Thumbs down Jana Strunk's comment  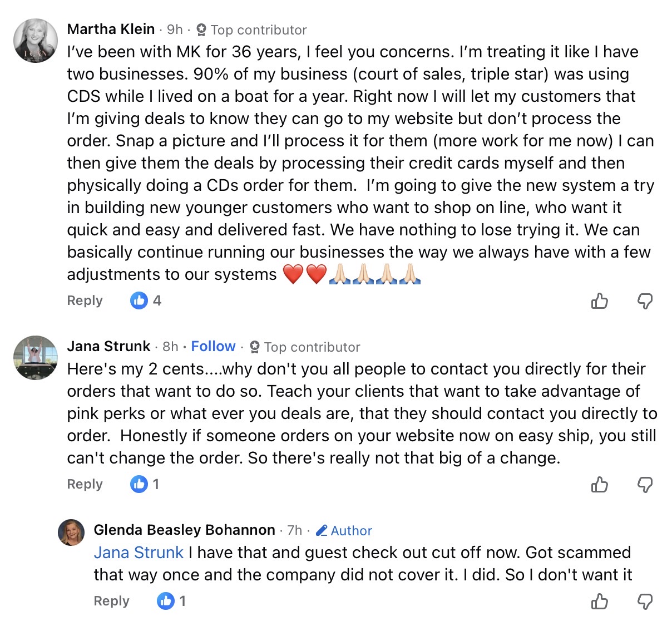[645, 485]
